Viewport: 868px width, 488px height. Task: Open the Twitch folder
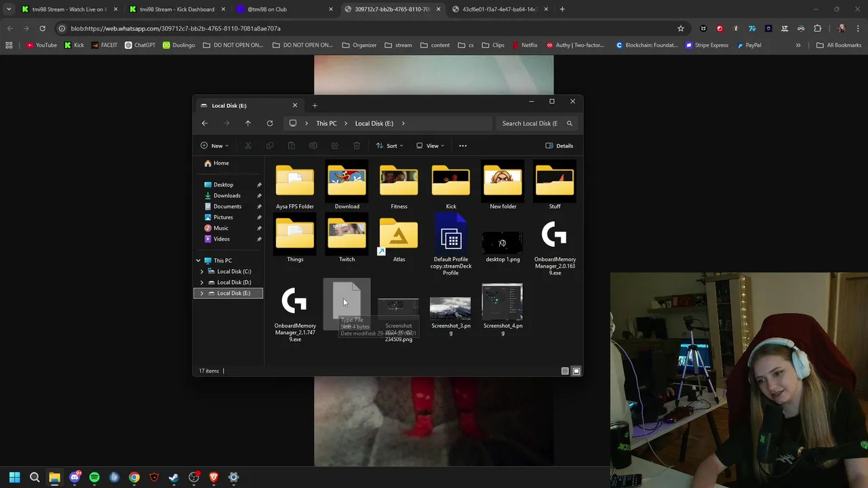tap(347, 239)
